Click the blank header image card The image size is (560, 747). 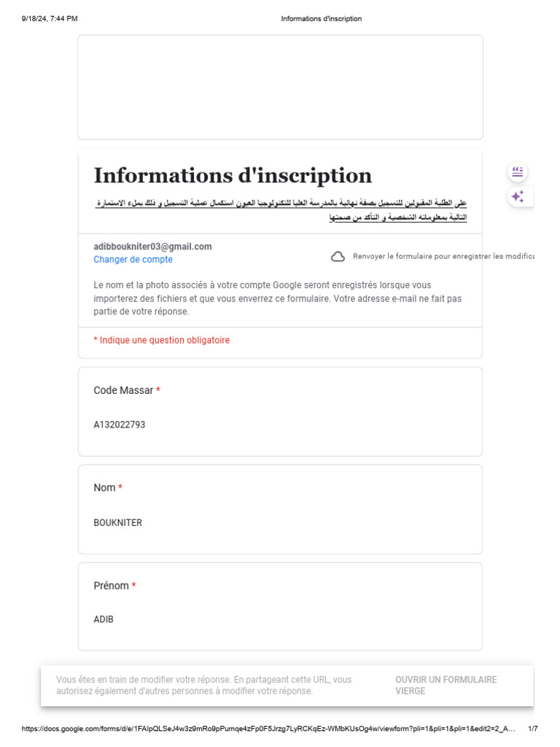point(280,87)
